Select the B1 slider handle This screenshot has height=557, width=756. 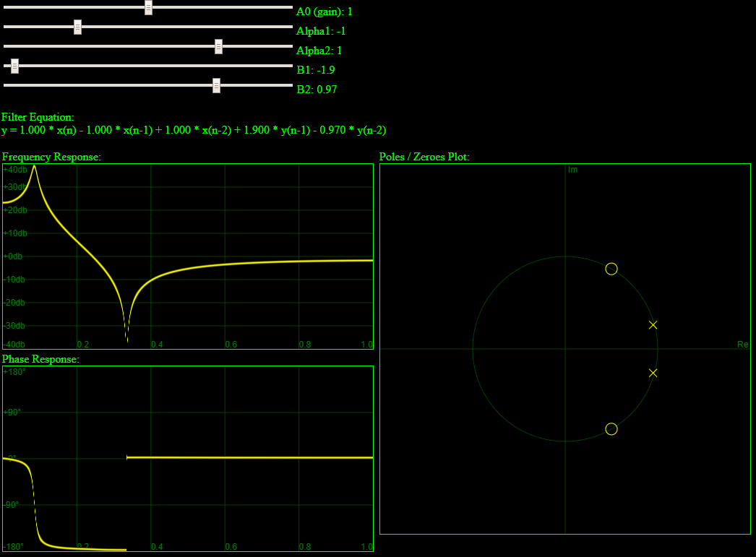coord(14,66)
